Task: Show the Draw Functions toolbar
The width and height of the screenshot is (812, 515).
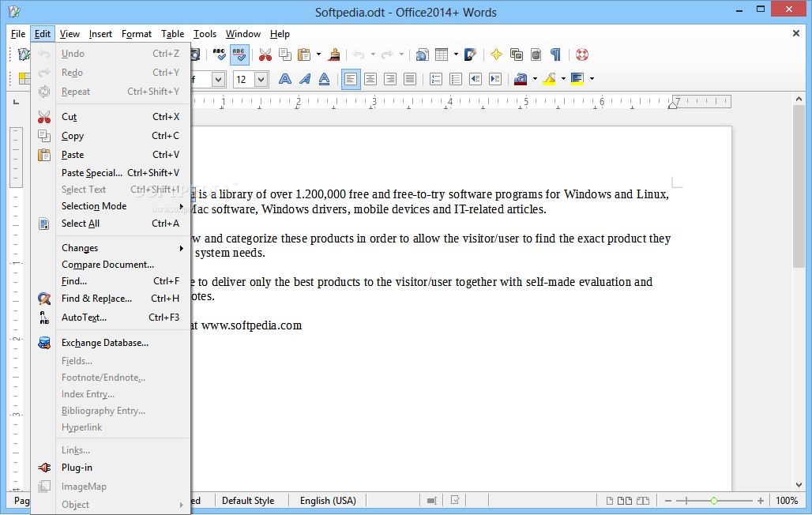Action: 471,55
